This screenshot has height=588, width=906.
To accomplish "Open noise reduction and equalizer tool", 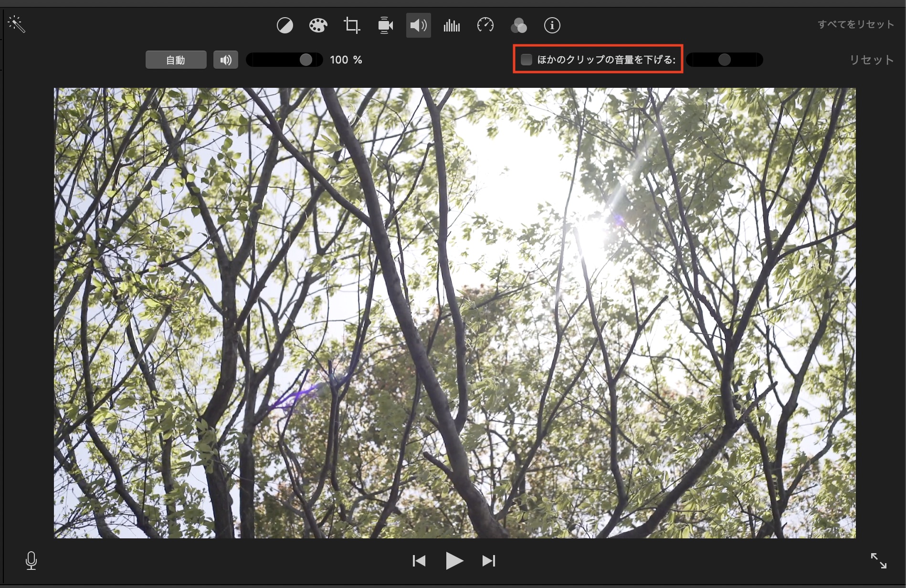I will point(452,25).
